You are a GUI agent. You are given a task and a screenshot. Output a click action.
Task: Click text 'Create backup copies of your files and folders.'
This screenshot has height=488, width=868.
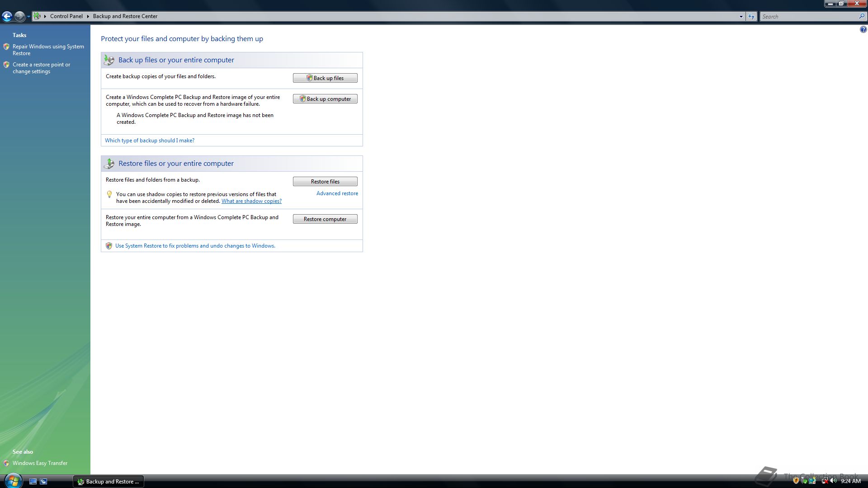[160, 76]
